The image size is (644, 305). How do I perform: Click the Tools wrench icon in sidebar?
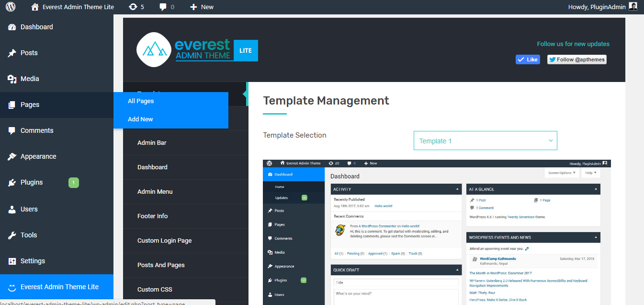(12, 235)
